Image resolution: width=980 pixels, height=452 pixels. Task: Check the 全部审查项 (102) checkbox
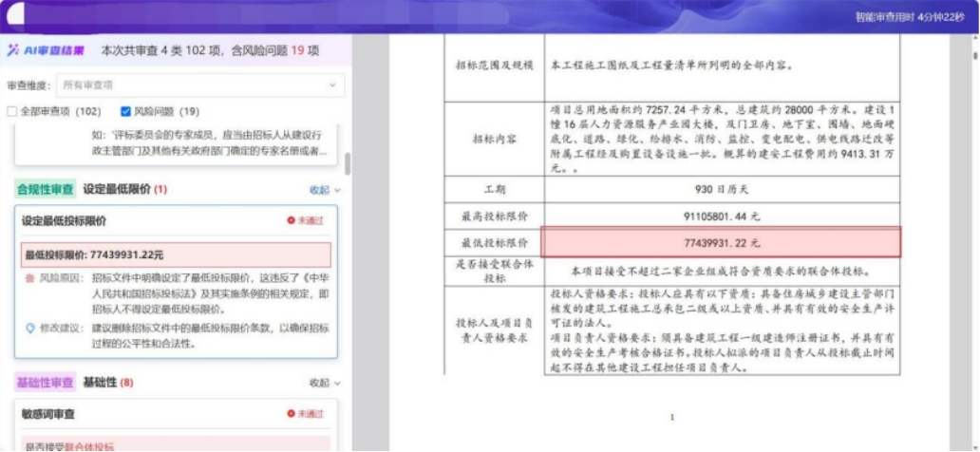click(12, 112)
